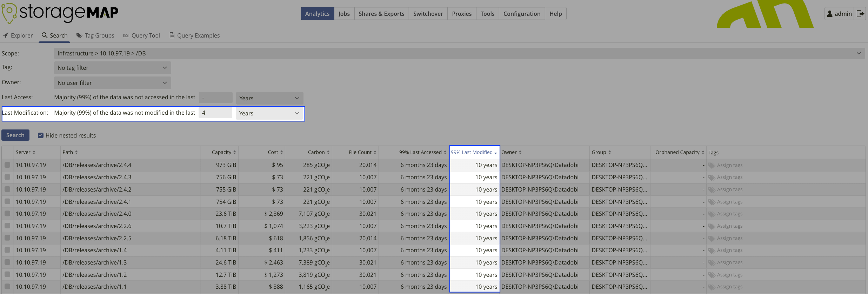Click Assign tags link for /DB/releases/archive/2.2.6
868x294 pixels.
729,226
